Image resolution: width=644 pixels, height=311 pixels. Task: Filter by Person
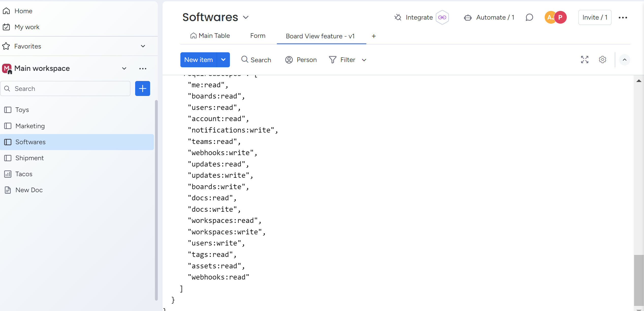point(301,60)
